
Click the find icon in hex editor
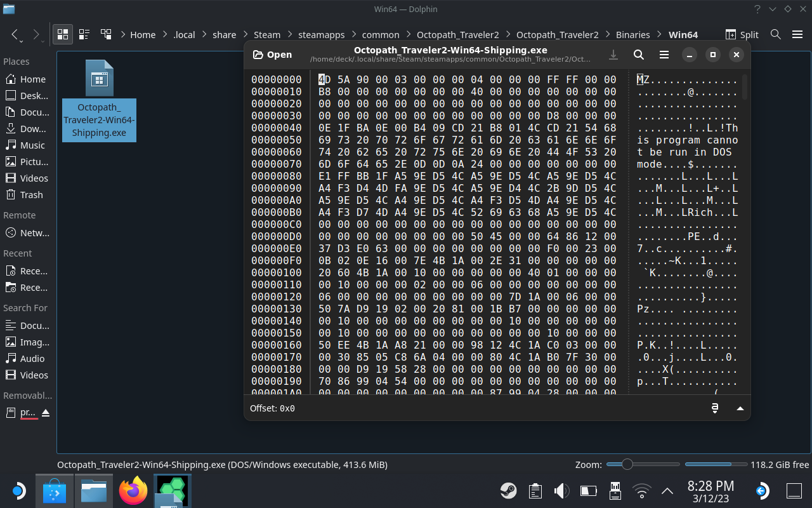click(x=639, y=55)
